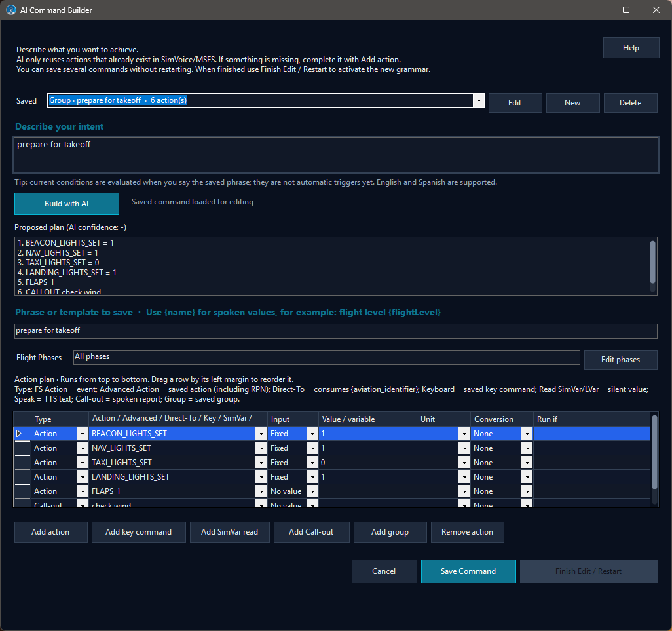Image resolution: width=672 pixels, height=631 pixels.
Task: Expand the Saved commands dropdown arrow
Action: 479,101
